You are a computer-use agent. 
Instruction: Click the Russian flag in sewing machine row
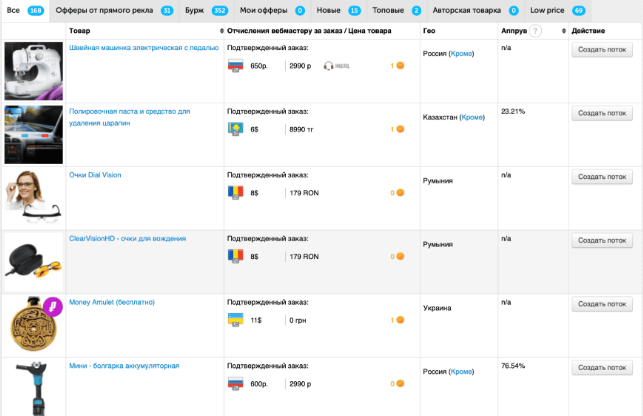[x=236, y=66]
